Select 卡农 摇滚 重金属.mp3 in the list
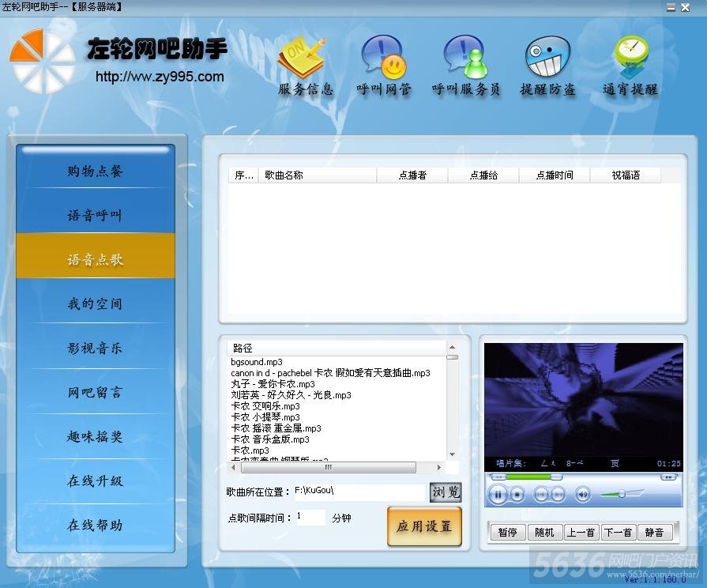 pyautogui.click(x=276, y=428)
